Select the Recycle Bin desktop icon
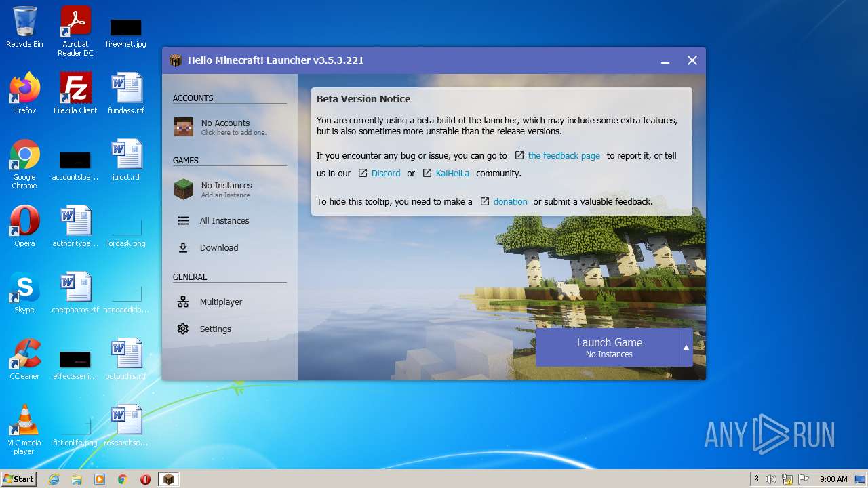The width and height of the screenshot is (868, 488). point(24,27)
